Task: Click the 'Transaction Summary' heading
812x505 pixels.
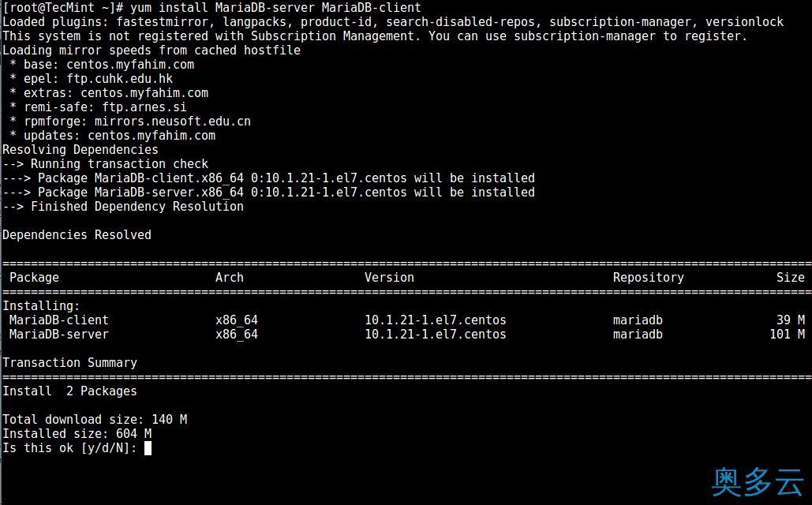Action: 70,363
